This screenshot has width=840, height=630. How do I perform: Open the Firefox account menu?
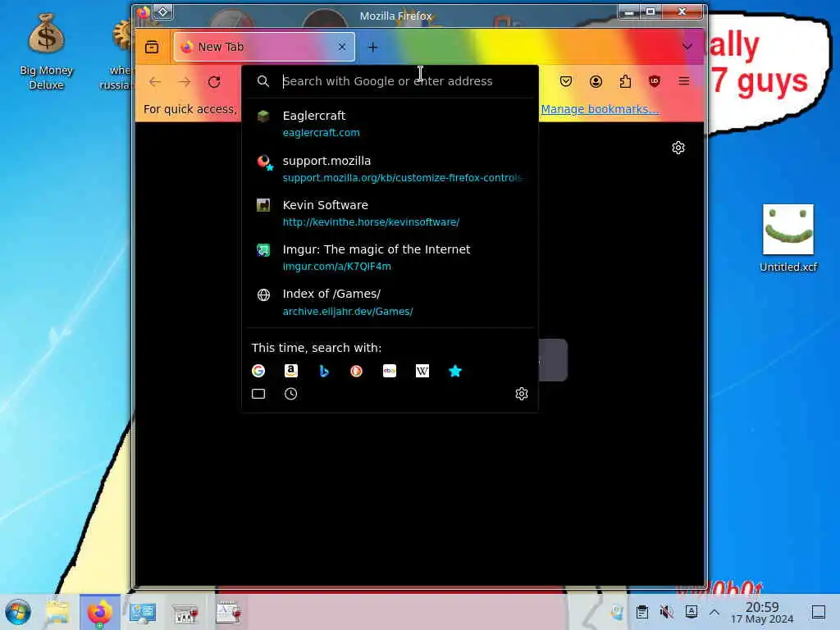[x=596, y=81]
